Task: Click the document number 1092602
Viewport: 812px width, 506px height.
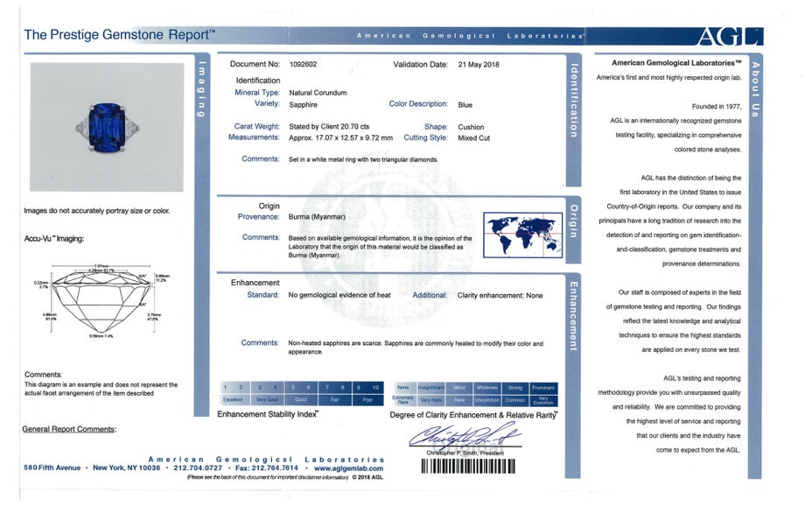Action: [304, 64]
